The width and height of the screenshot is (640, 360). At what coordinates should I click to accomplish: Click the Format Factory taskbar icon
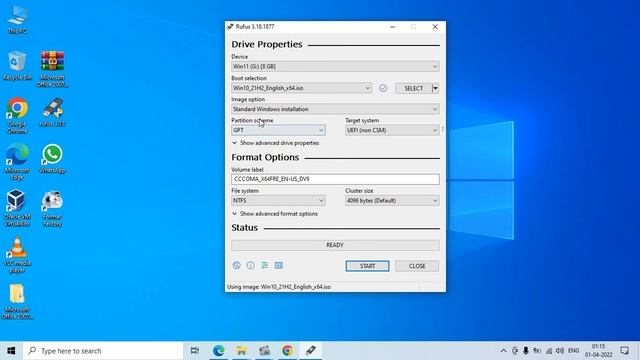264,351
